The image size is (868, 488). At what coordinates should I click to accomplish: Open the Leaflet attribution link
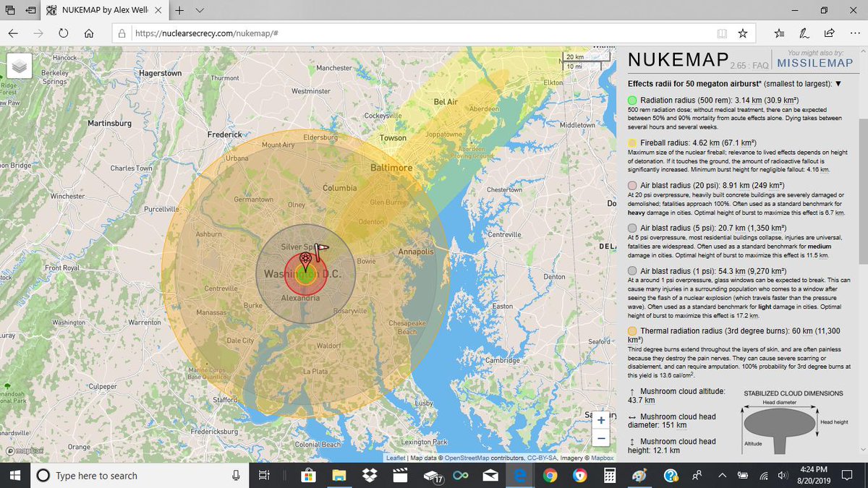click(395, 458)
